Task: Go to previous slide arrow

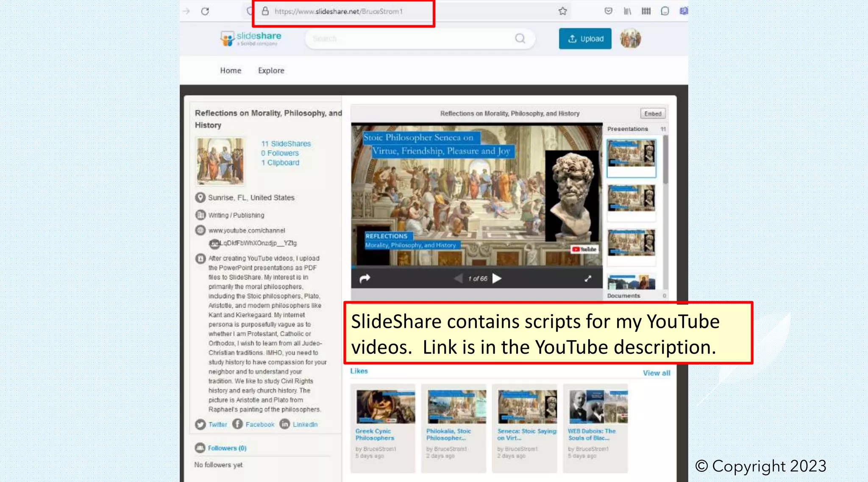Action: click(459, 278)
